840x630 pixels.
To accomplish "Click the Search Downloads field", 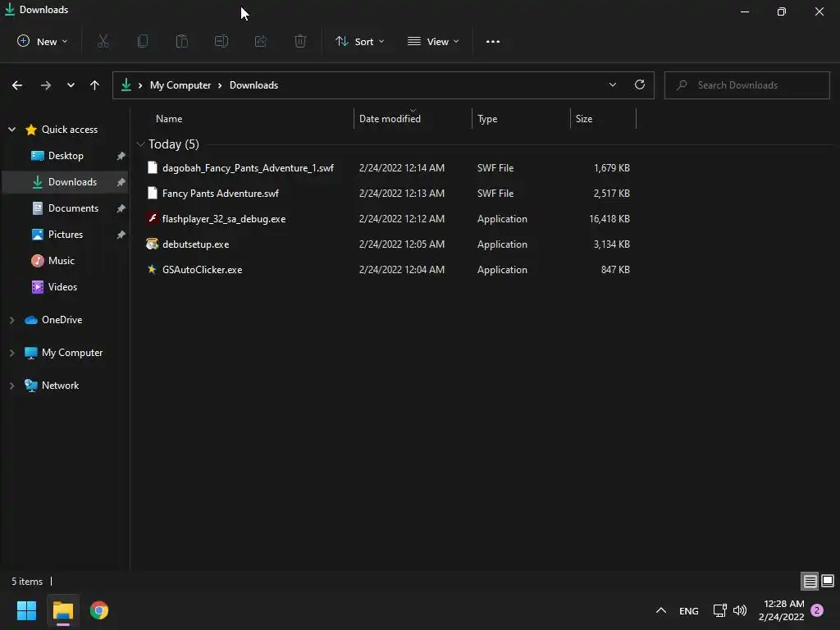I will coord(747,85).
